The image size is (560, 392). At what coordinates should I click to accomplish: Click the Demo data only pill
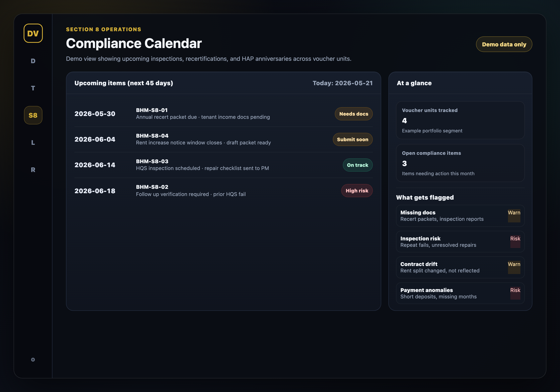[x=504, y=44]
